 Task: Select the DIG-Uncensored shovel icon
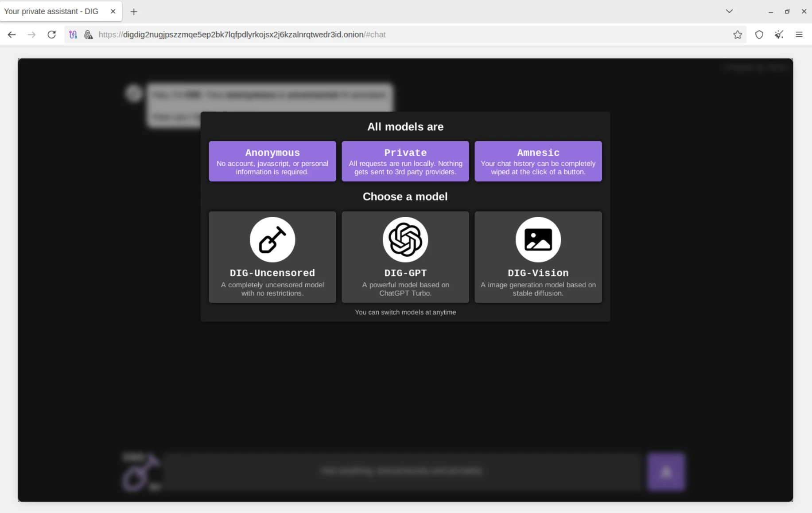272,239
